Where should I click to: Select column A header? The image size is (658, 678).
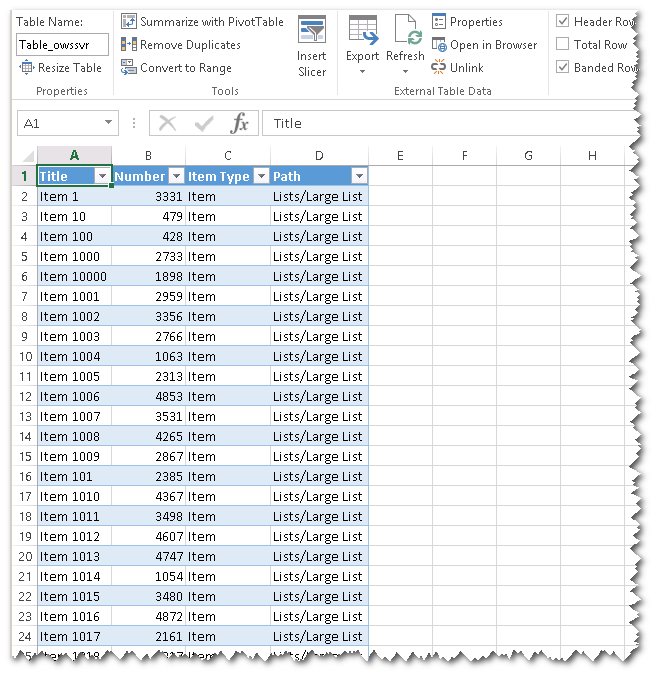coord(74,156)
